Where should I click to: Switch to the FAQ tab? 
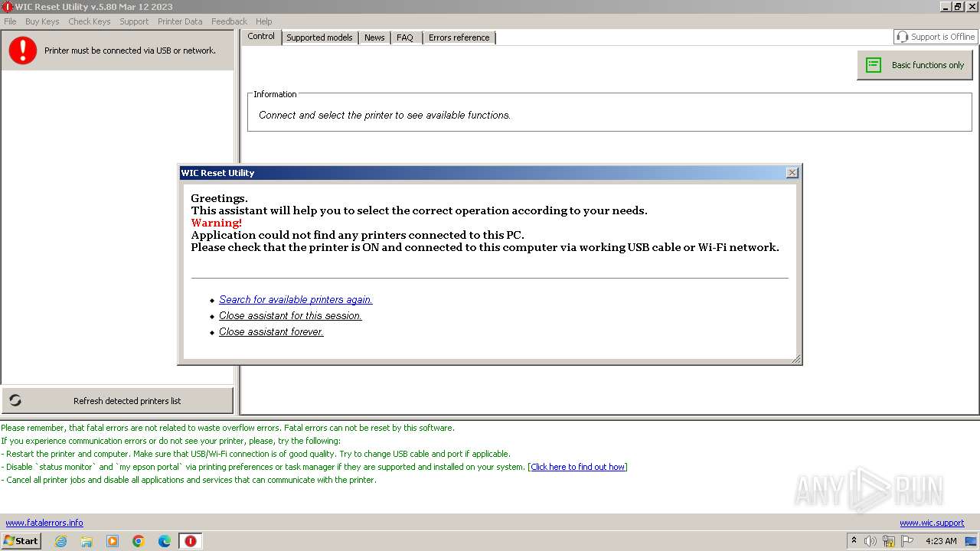[405, 37]
